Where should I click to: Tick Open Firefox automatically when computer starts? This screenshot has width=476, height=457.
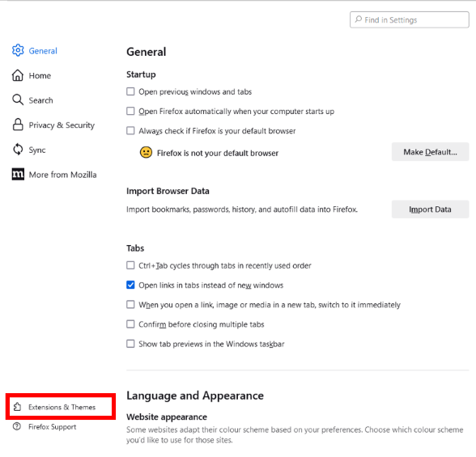tap(130, 111)
